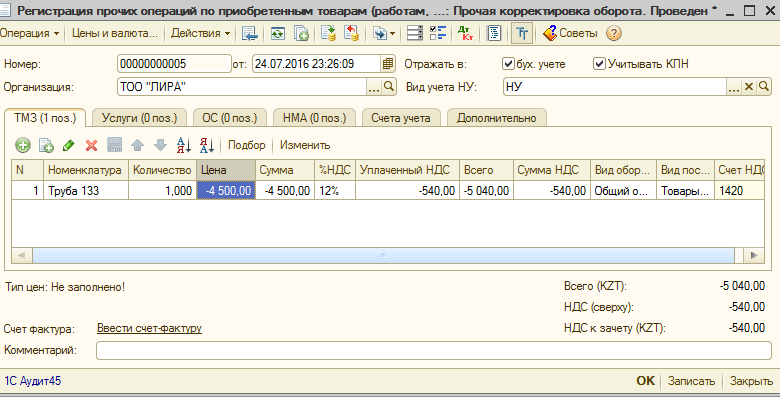Screen dimensions: 780x398
Task: Click the copy document icon with the green plus
Action: point(301,33)
